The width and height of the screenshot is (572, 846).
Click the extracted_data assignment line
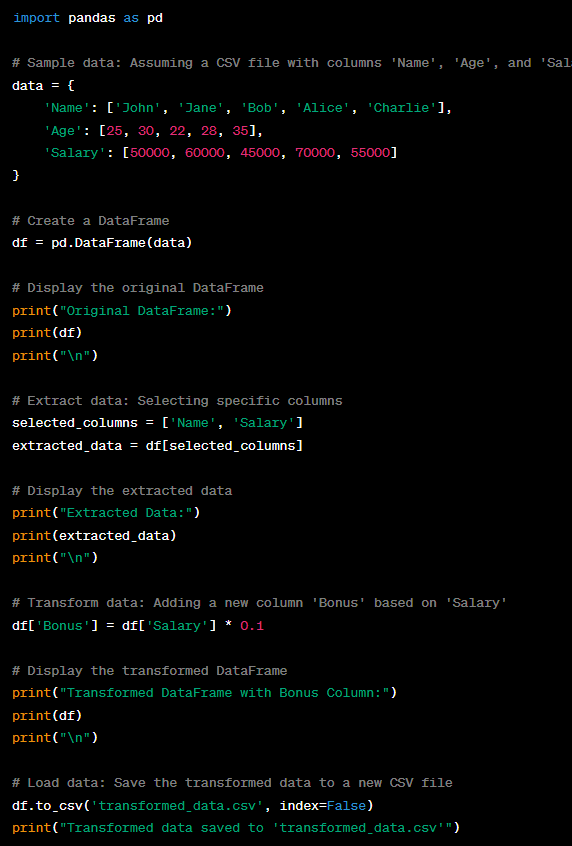click(157, 446)
